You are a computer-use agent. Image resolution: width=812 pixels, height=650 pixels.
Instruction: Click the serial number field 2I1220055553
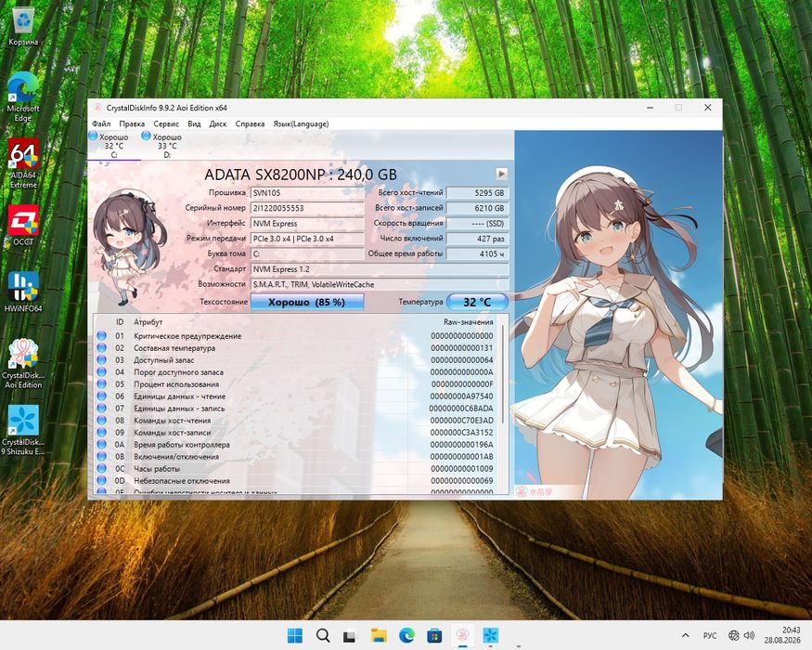point(307,208)
